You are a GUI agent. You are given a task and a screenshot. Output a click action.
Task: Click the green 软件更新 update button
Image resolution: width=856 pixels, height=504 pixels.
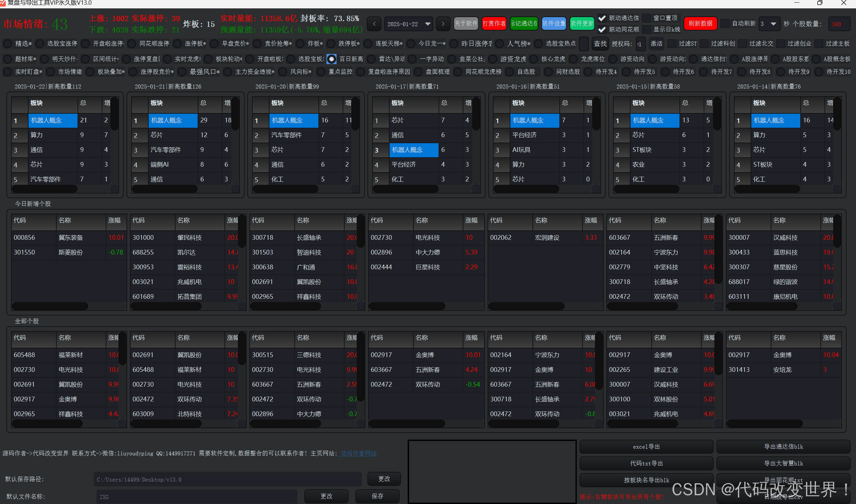(x=582, y=23)
